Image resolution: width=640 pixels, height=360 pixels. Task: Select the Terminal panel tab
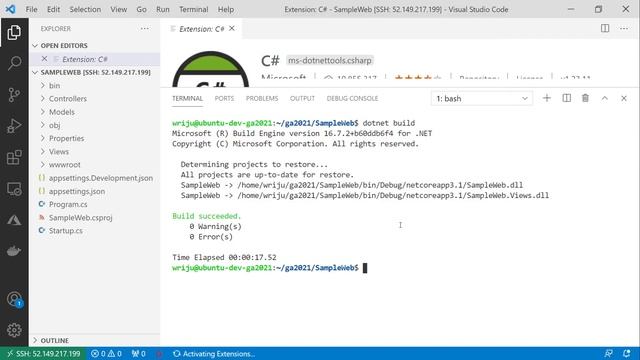tap(187, 98)
